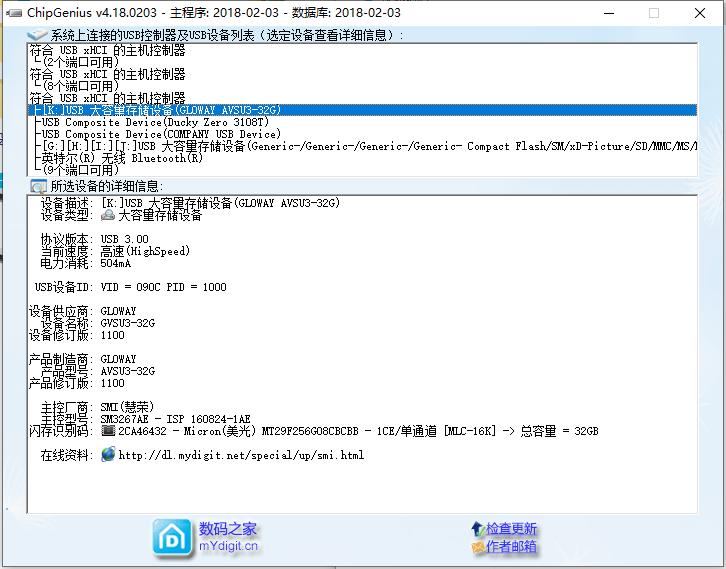Open 作者邮箱 author email link
The image size is (726, 569).
tap(511, 547)
